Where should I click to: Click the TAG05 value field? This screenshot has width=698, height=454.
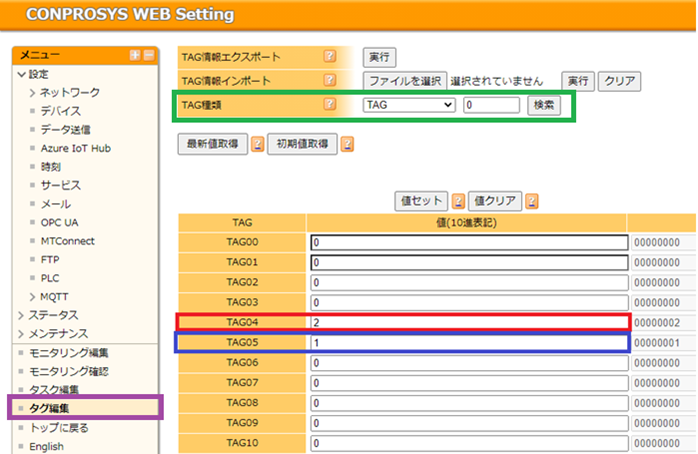pos(469,343)
